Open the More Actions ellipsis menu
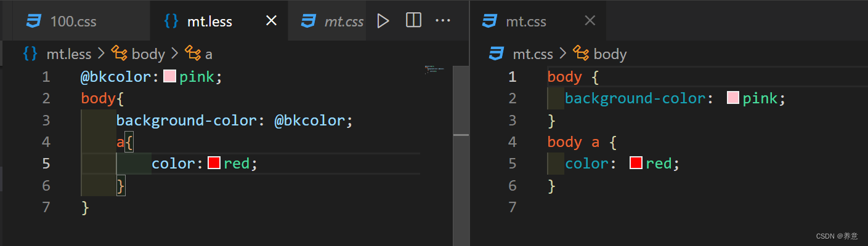Viewport: 868px width, 246px height. tap(443, 21)
